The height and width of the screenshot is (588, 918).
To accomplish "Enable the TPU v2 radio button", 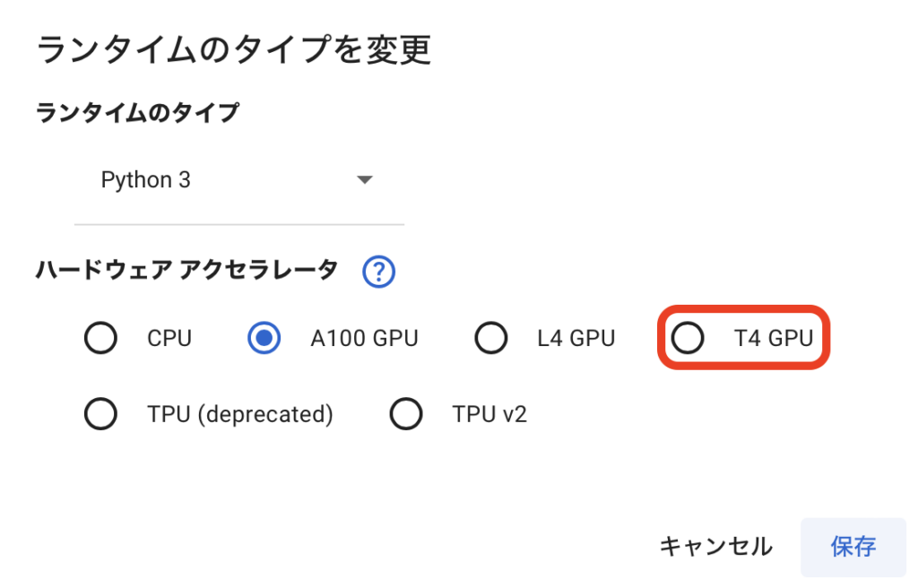I will coord(406,414).
